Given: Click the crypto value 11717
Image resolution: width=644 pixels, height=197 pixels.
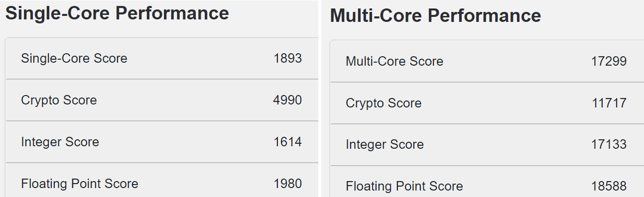Looking at the screenshot, I should point(609,103).
